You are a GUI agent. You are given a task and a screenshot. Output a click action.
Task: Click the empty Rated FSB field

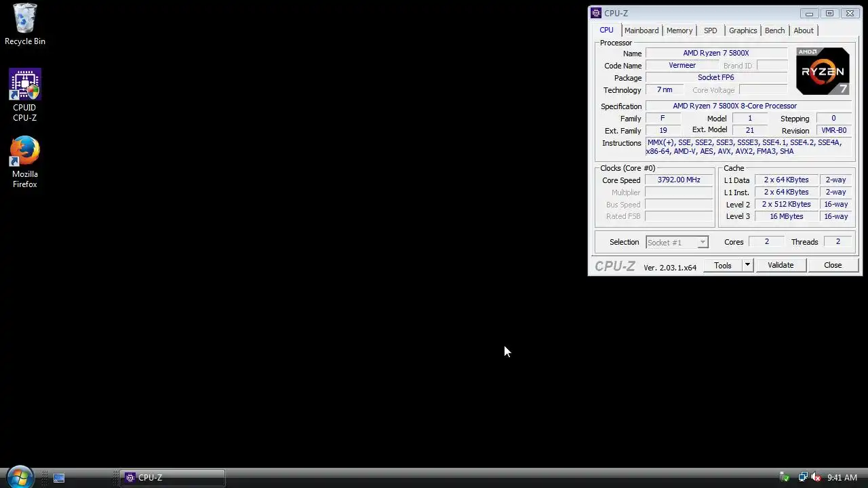679,216
